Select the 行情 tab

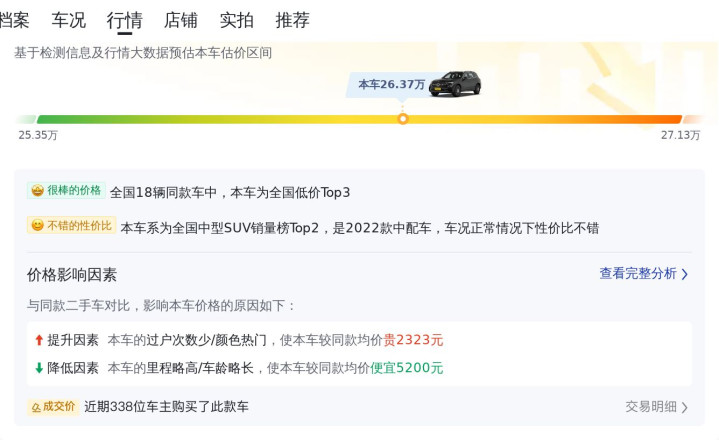pos(124,20)
